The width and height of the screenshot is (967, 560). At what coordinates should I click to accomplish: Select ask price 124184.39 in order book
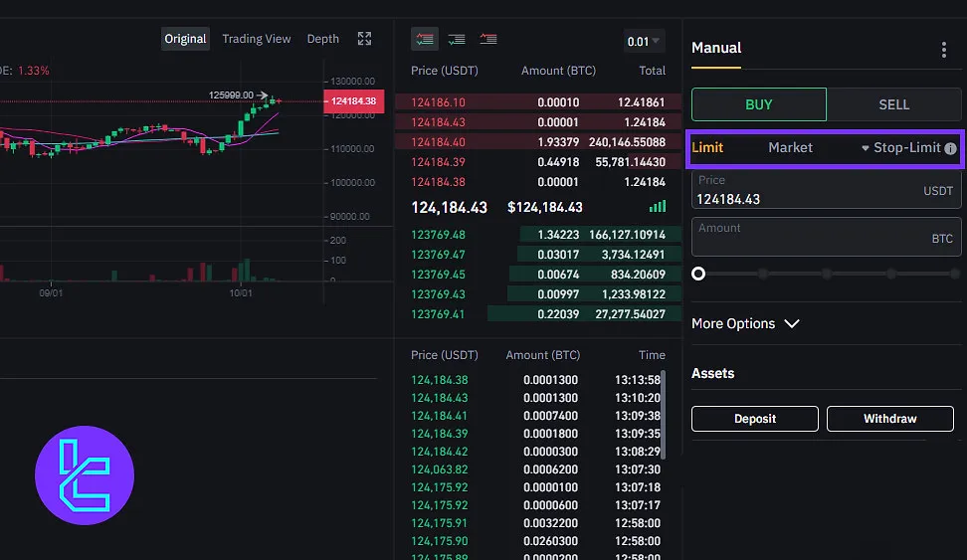coord(438,162)
